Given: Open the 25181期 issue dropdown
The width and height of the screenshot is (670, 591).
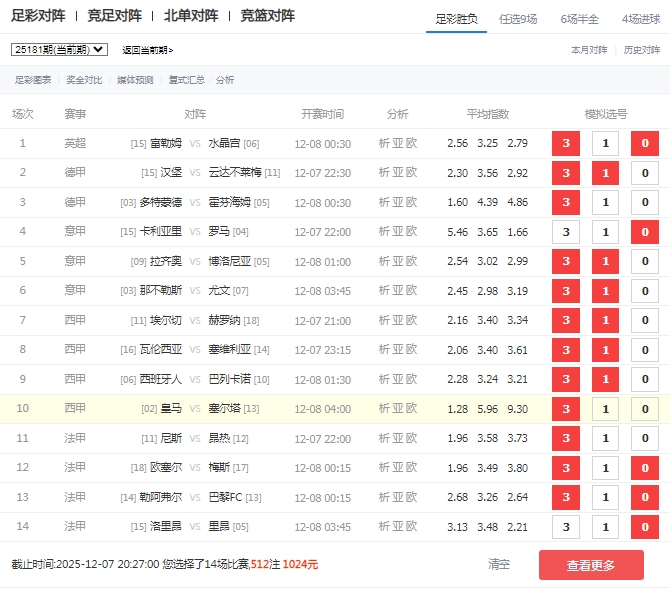Looking at the screenshot, I should 59,49.
